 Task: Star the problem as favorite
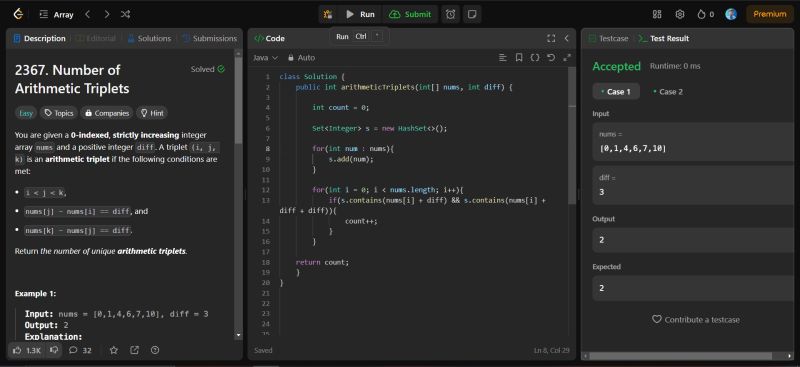click(114, 350)
